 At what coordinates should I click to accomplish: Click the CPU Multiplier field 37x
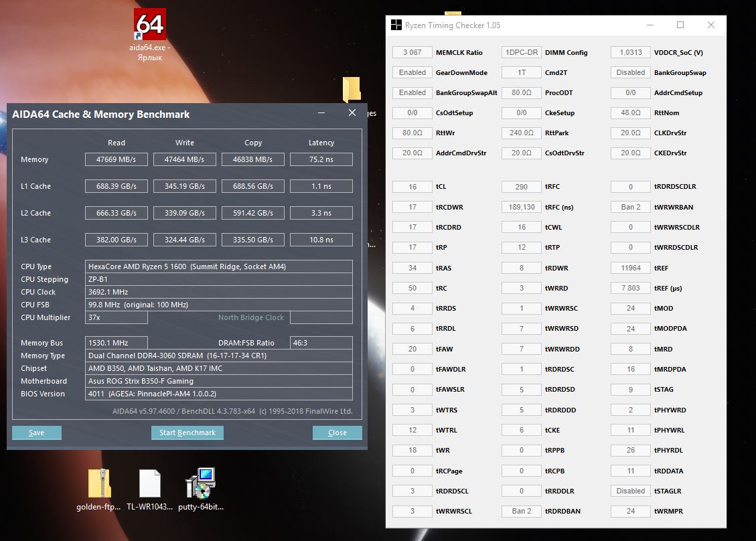117,317
